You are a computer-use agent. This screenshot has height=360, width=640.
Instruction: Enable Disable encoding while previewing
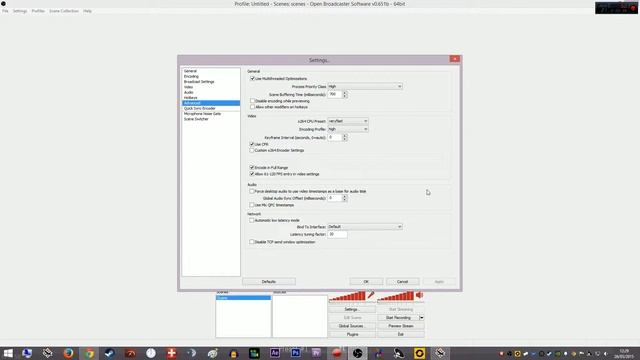point(252,101)
